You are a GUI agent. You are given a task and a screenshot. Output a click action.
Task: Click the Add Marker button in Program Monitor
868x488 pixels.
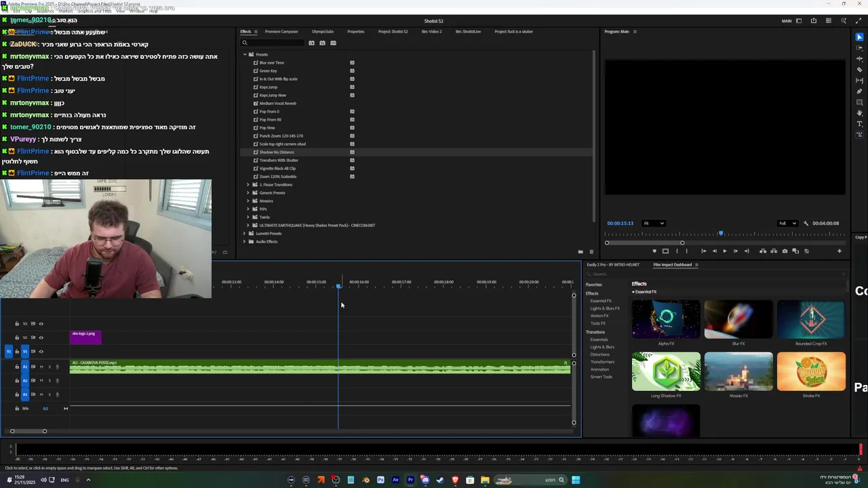[x=654, y=251]
